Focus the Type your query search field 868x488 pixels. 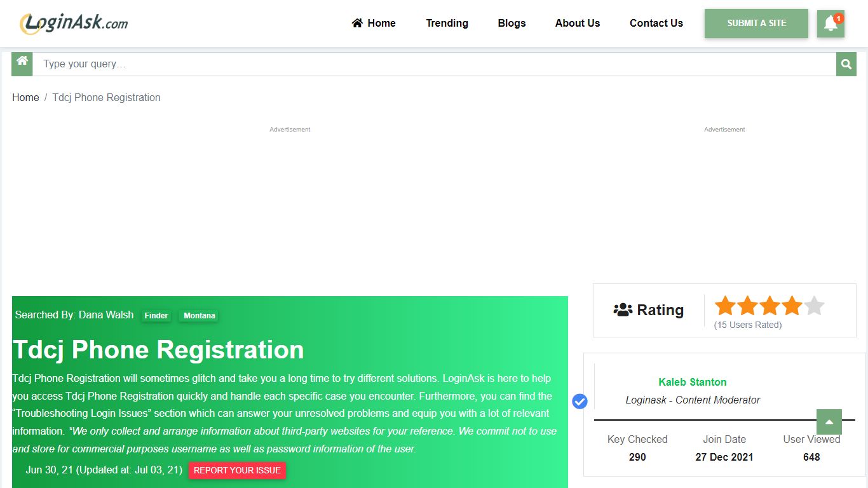(435, 64)
